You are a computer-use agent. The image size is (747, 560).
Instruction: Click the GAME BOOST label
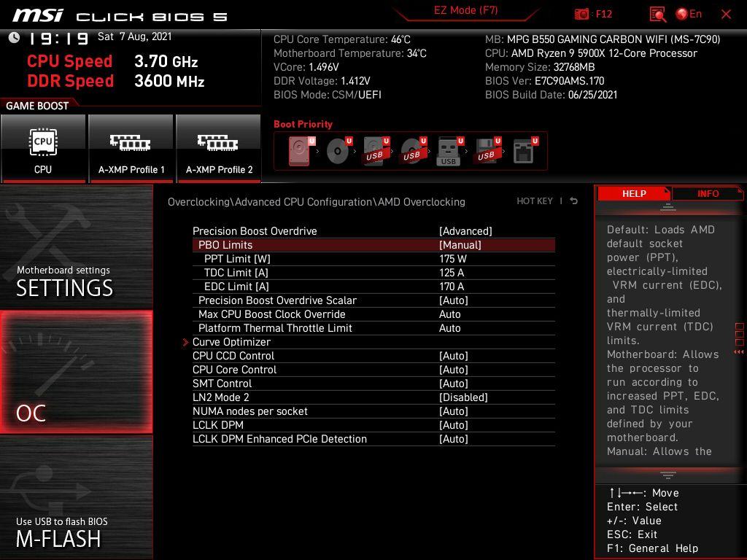pyautogui.click(x=37, y=106)
